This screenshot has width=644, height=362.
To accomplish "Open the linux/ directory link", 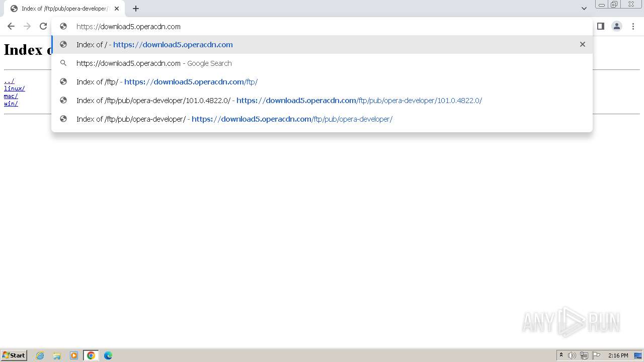I will [15, 88].
